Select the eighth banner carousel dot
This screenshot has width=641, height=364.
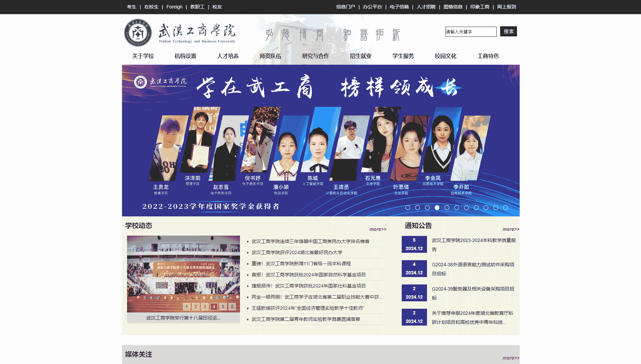[x=476, y=208]
